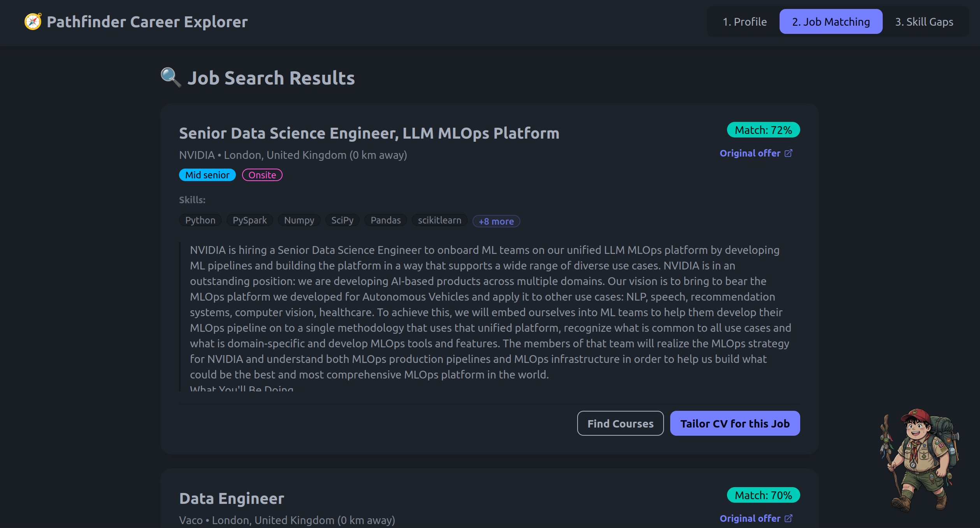Screen dimensions: 980x528
Task: Click Find Courses for the NVIDIA job
Action: tap(620, 424)
